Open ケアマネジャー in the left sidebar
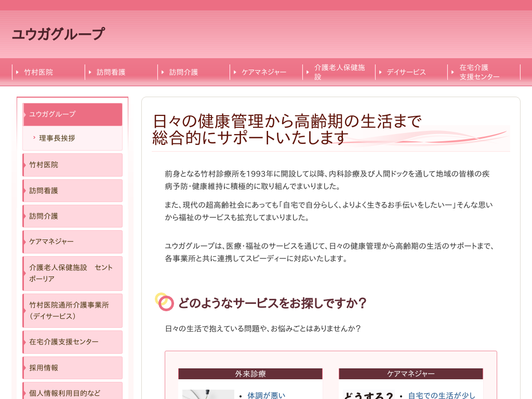The image size is (532, 399). (x=73, y=242)
